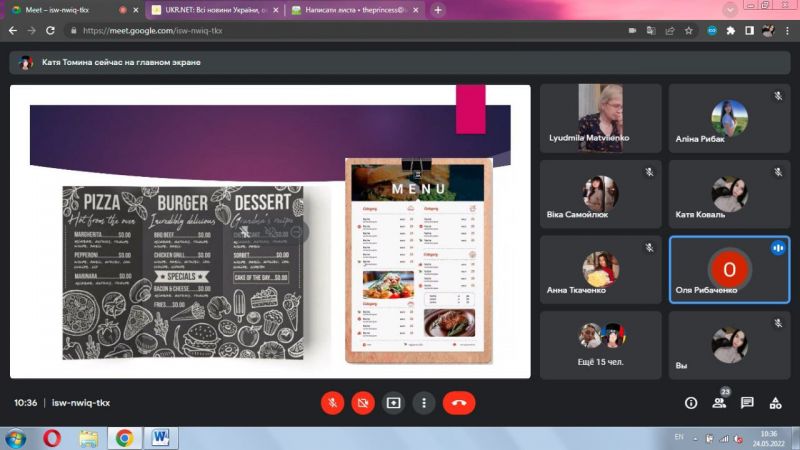Click the Chrome taskbar icon
The width and height of the screenshot is (800, 450).
[124, 438]
